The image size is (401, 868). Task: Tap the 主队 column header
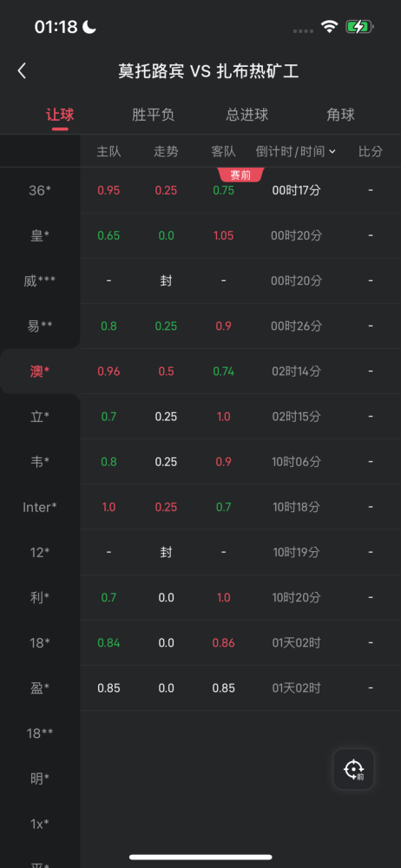[x=108, y=151]
